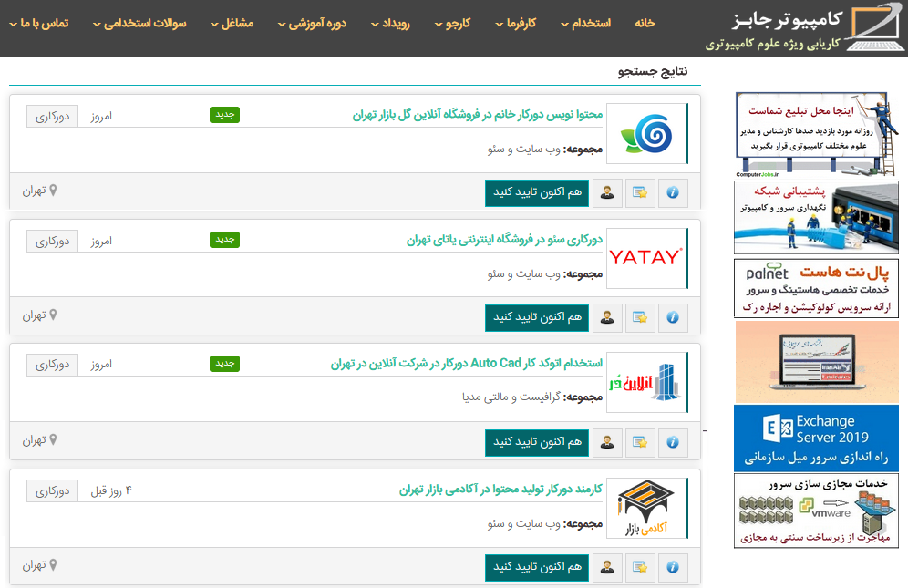Click جدید badge on Yatay job
This screenshot has height=588, width=908.
(224, 239)
